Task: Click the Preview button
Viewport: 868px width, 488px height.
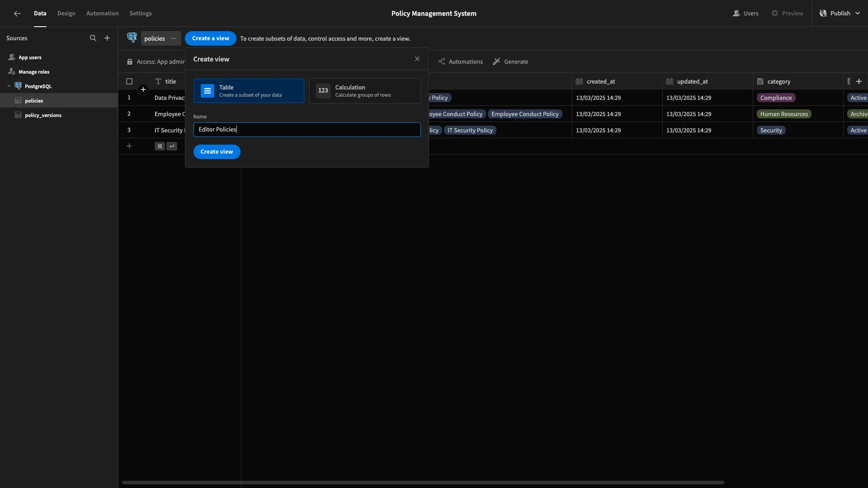Action: coord(787,14)
